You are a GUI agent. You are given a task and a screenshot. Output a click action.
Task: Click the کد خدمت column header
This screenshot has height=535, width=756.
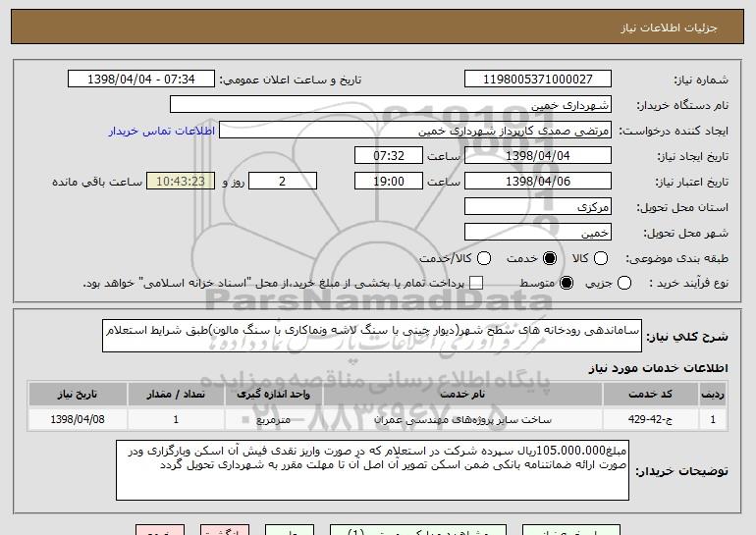(650, 395)
